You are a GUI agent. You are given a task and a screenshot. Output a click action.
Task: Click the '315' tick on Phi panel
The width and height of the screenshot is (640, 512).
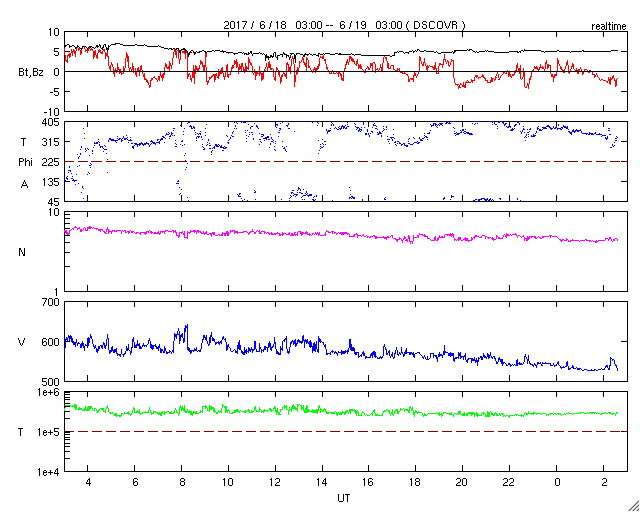(51, 142)
